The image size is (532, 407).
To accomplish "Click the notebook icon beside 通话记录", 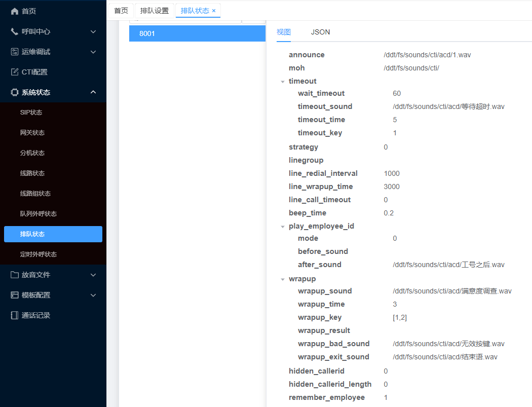I will 15,315.
